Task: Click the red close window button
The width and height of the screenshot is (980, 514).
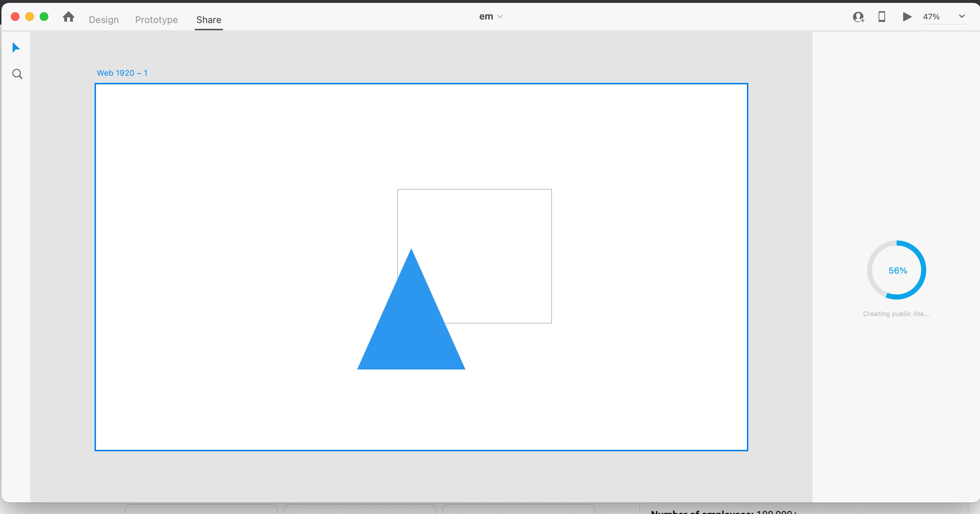Action: click(x=15, y=17)
